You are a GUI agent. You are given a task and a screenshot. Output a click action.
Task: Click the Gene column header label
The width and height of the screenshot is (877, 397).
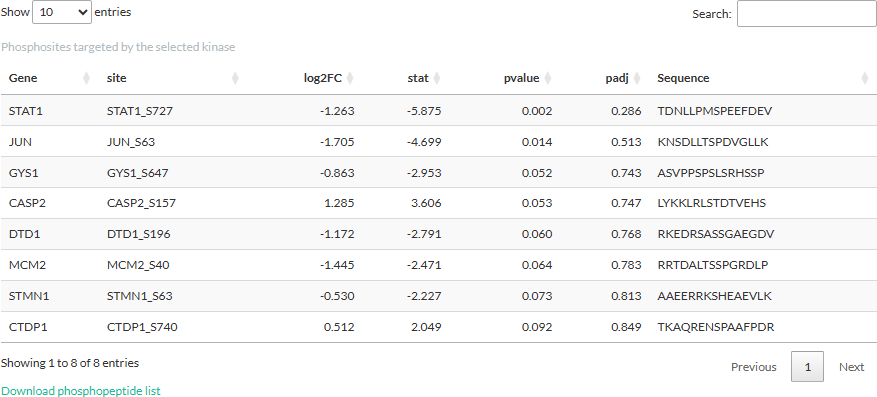click(23, 78)
